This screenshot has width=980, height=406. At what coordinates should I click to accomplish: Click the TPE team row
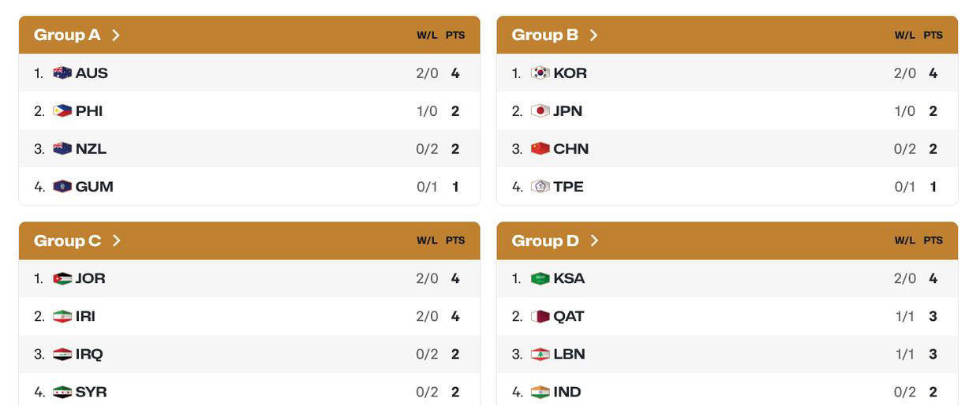tap(726, 187)
